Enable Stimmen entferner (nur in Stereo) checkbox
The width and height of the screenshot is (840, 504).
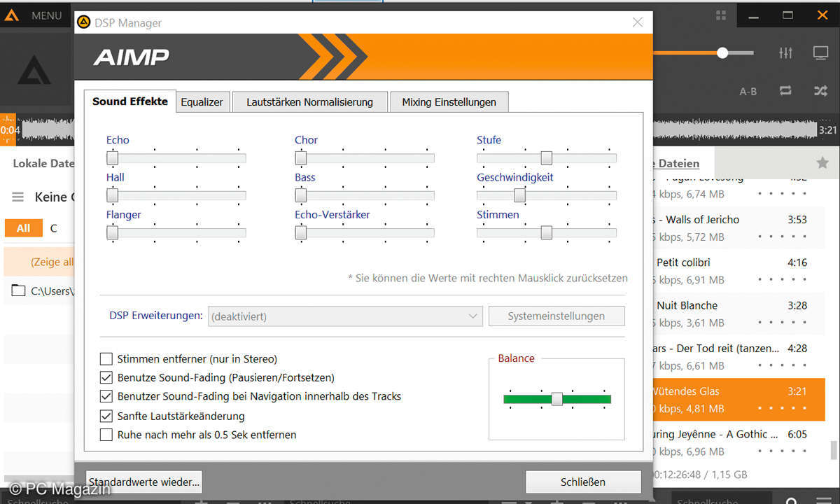[106, 359]
